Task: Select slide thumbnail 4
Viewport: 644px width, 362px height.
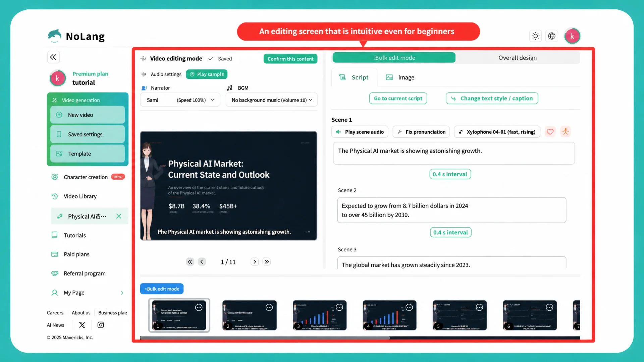Action: click(389, 315)
